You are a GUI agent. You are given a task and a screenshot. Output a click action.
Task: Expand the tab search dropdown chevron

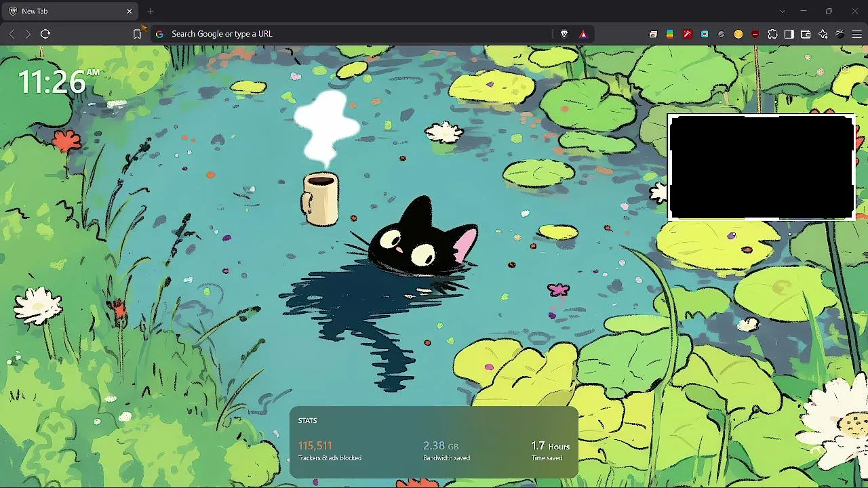pos(783,12)
